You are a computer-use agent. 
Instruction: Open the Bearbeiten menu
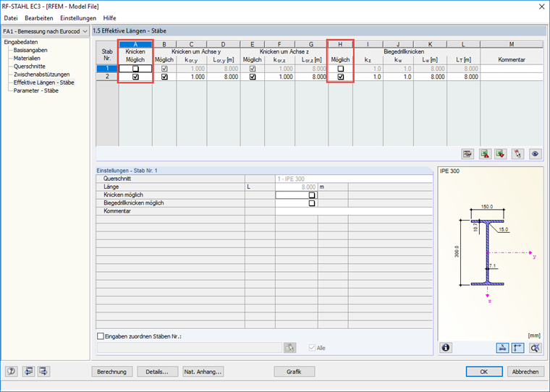coord(39,18)
